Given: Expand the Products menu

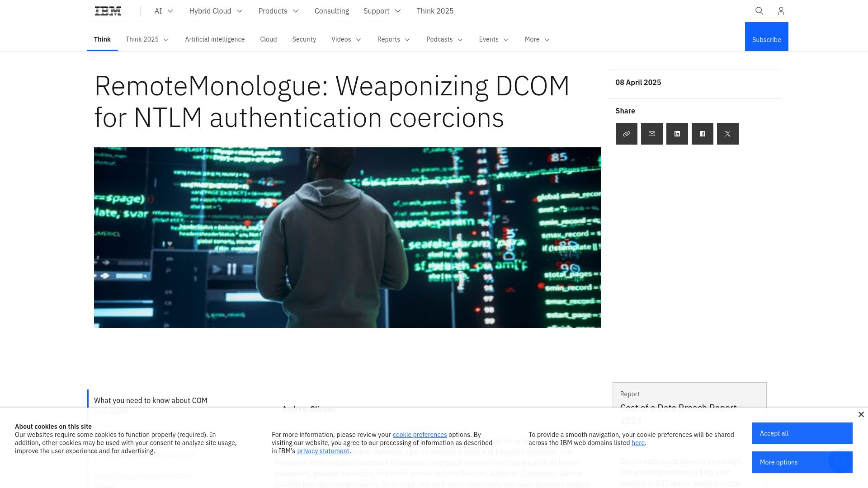Looking at the screenshot, I should 278,11.
